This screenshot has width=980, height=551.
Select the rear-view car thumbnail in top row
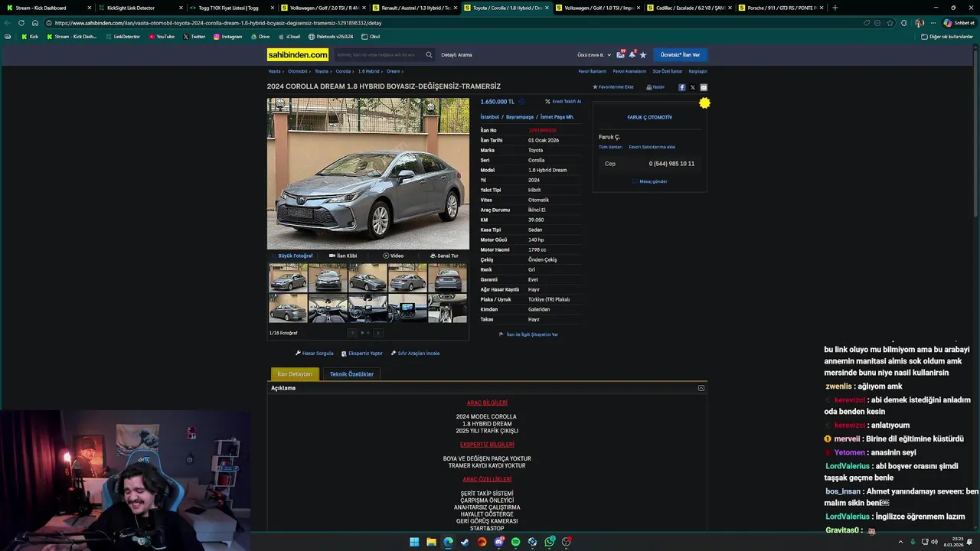point(447,278)
